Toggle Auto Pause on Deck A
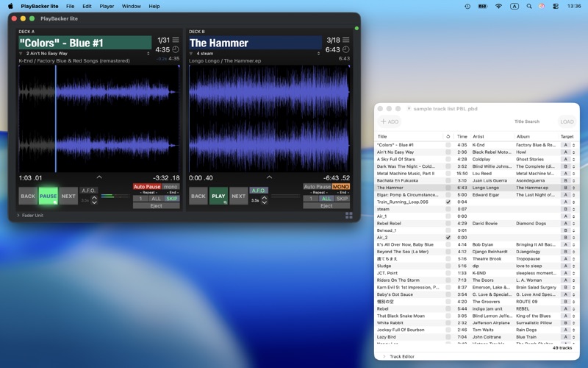This screenshot has width=588, height=368. pyautogui.click(x=147, y=187)
